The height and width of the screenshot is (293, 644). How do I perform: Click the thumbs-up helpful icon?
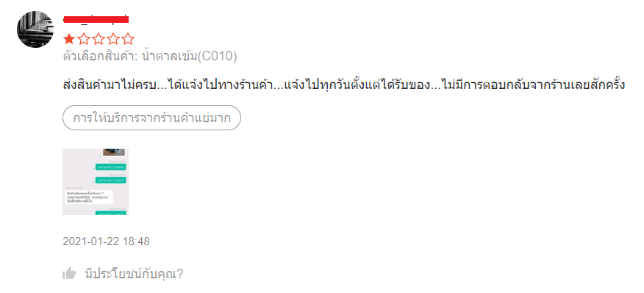tap(69, 273)
